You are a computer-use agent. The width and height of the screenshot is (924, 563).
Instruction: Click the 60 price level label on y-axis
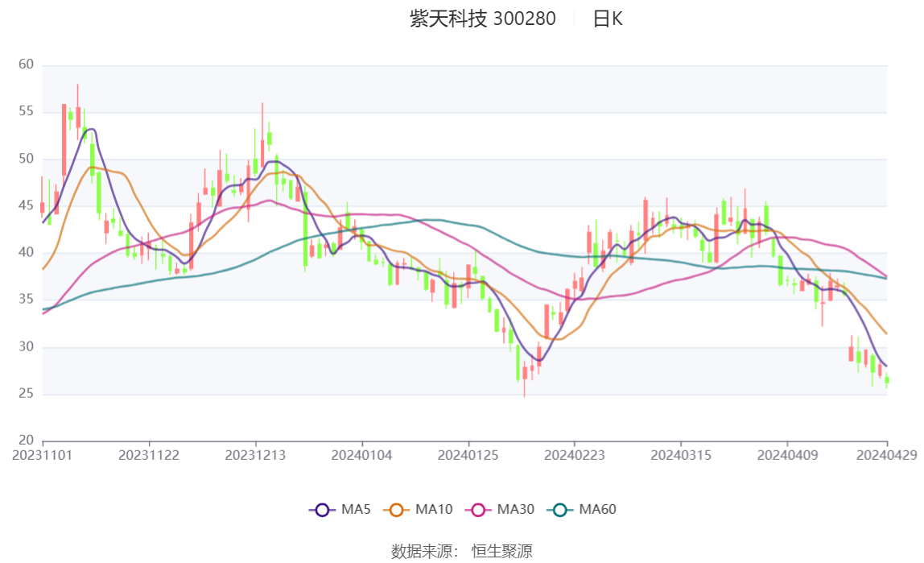click(x=27, y=64)
